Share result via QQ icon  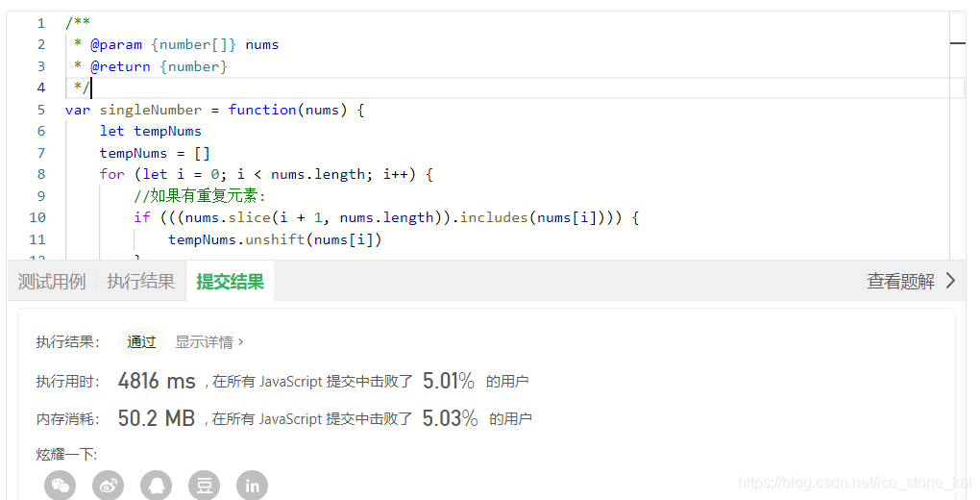157,485
